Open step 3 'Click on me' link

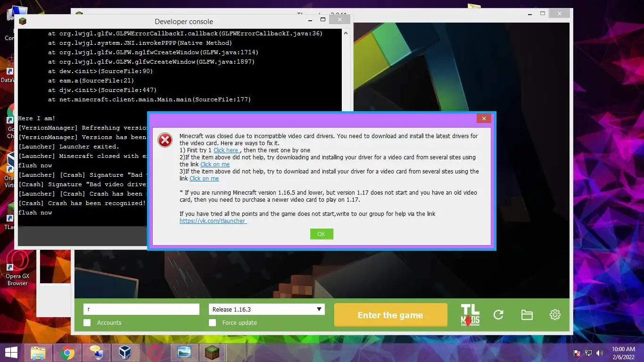204,179
